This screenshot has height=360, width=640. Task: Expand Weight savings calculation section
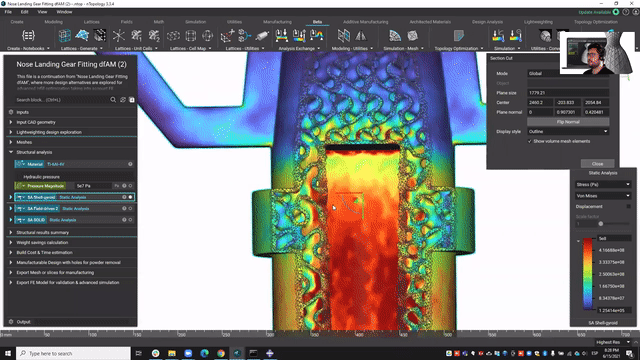(x=11, y=242)
